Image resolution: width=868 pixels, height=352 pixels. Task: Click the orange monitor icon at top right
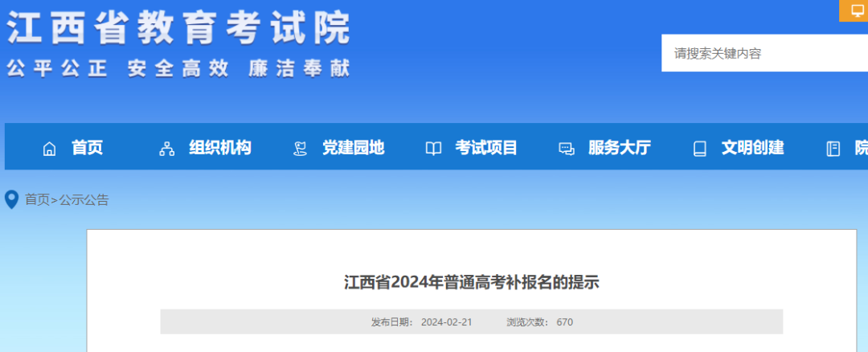point(857,10)
